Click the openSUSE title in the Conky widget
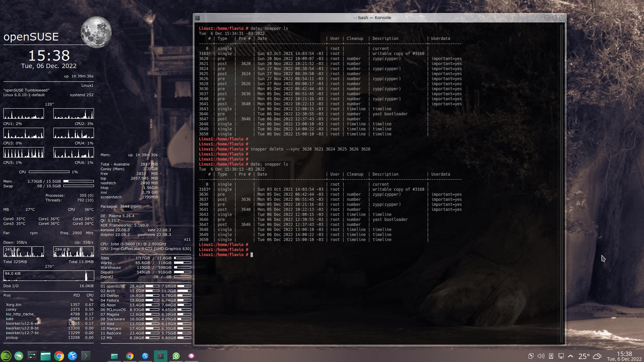 pyautogui.click(x=31, y=37)
